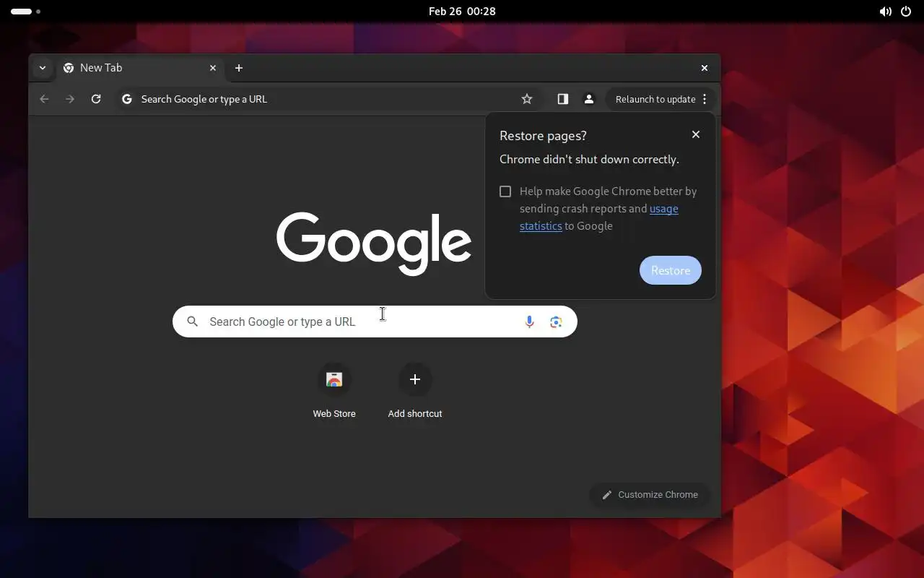Open the clock showing Feb 26 00:28
Screen dimensions: 924x578
462,11
